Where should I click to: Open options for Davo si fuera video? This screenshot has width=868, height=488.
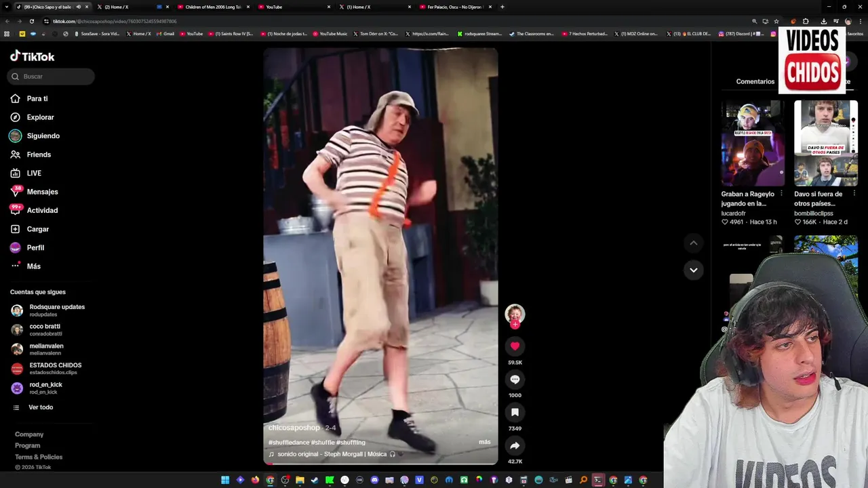tap(854, 194)
